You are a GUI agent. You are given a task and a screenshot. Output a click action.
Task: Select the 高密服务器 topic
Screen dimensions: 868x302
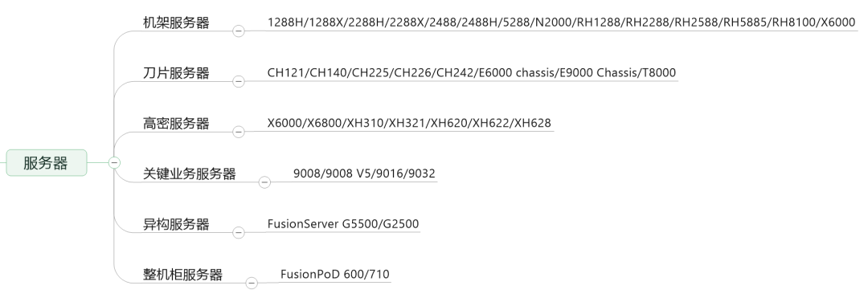coord(176,124)
